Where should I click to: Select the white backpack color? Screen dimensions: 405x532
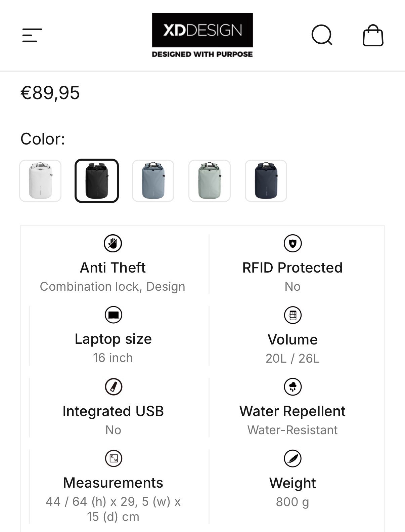pyautogui.click(x=40, y=181)
